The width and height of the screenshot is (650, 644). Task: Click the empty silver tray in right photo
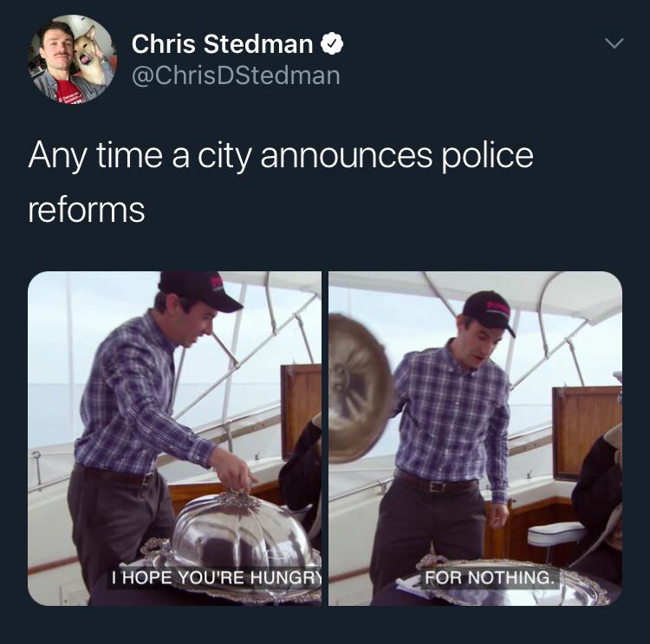point(514,581)
